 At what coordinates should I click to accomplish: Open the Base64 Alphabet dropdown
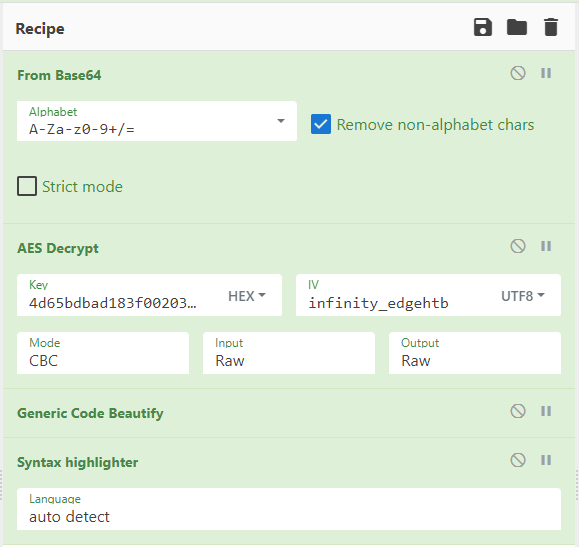pos(157,121)
